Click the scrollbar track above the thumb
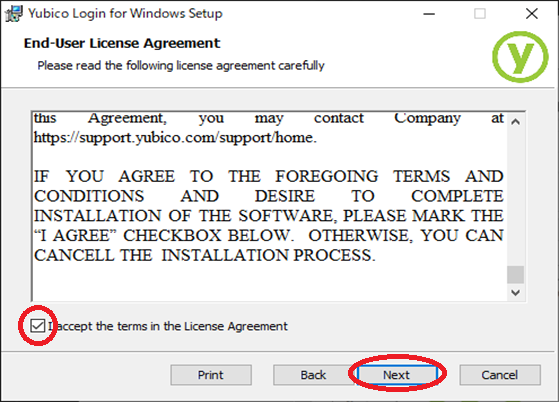 point(515,198)
